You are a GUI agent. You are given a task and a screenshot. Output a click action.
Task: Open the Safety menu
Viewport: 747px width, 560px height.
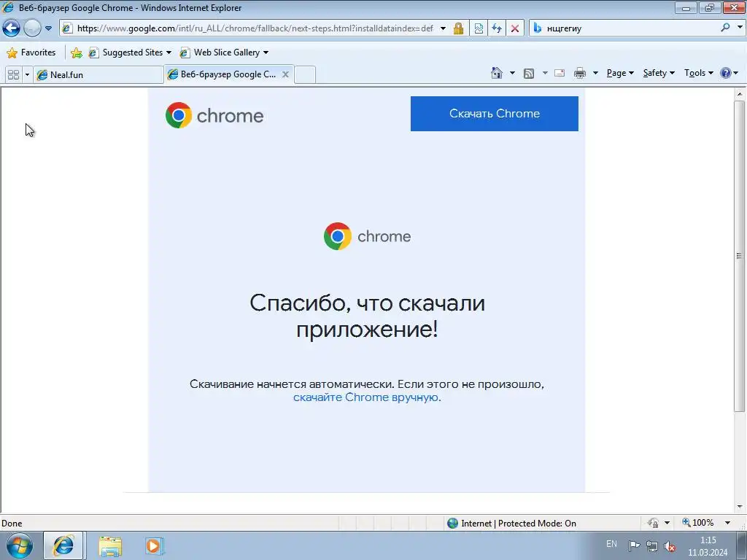(x=659, y=73)
